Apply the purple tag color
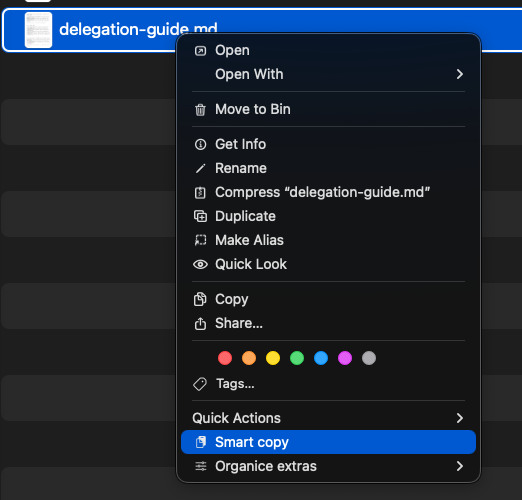The width and height of the screenshot is (522, 500). [x=345, y=358]
